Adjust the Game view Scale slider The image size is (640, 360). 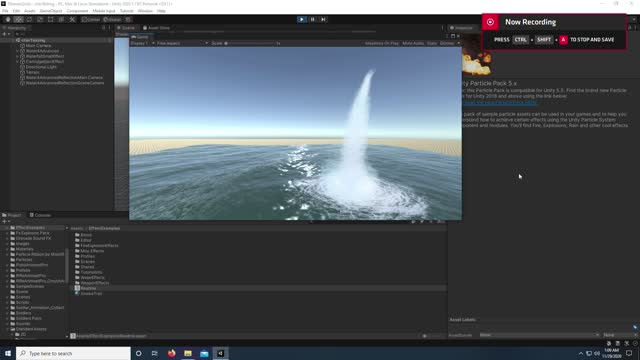pos(249,43)
